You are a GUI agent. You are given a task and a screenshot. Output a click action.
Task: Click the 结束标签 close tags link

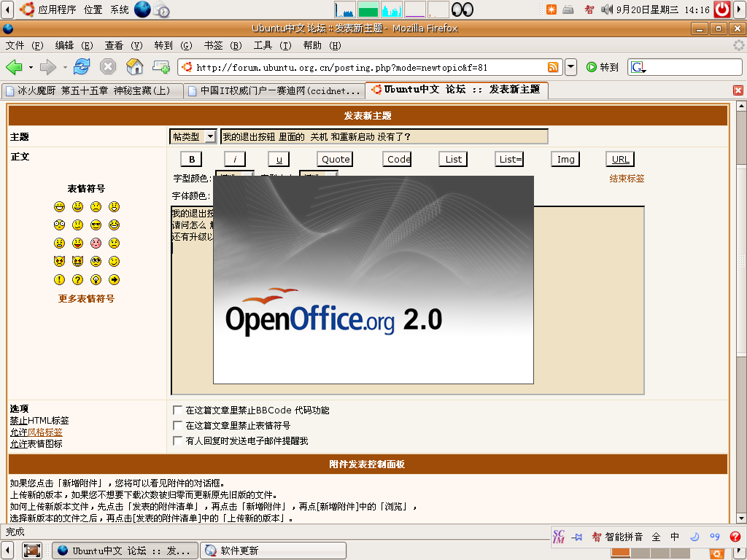click(x=627, y=178)
